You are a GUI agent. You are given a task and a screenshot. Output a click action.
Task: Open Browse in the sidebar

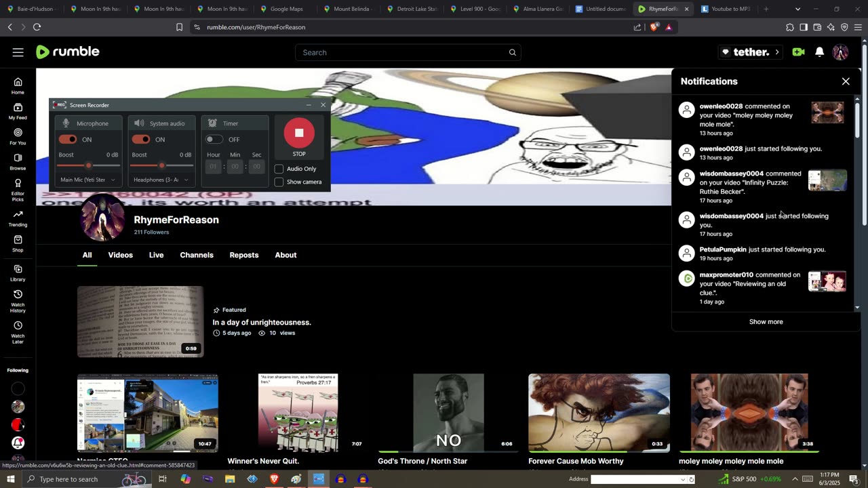pos(18,162)
